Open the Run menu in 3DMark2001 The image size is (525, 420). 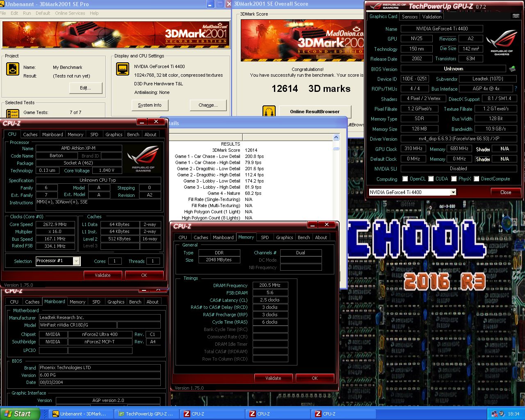tap(27, 13)
